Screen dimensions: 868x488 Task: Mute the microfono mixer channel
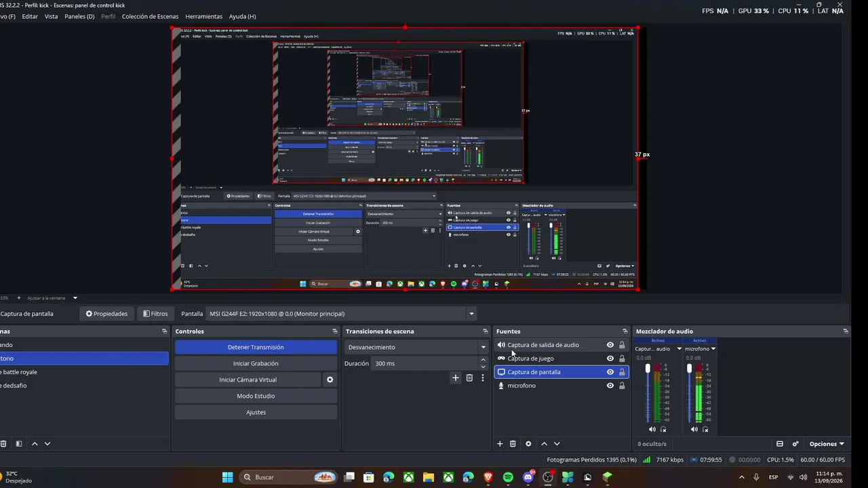tap(694, 429)
